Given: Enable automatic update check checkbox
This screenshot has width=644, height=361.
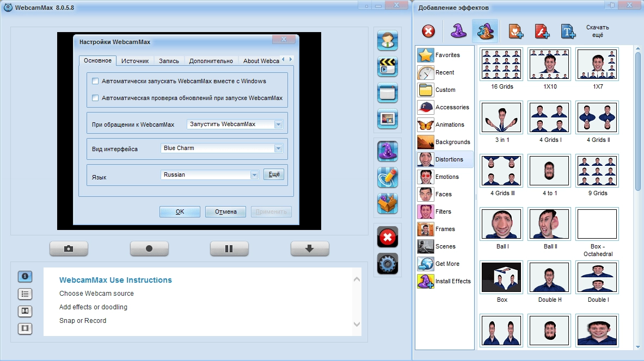Looking at the screenshot, I should [95, 98].
